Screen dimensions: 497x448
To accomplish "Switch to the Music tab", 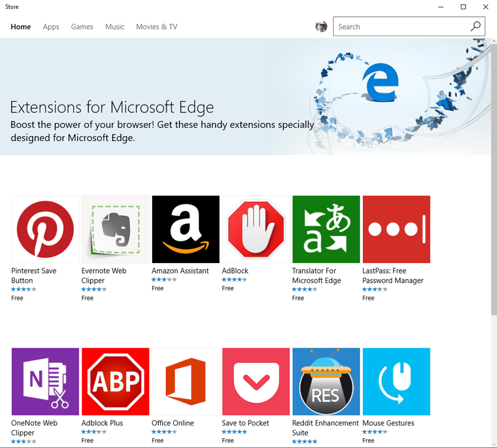I will [115, 27].
